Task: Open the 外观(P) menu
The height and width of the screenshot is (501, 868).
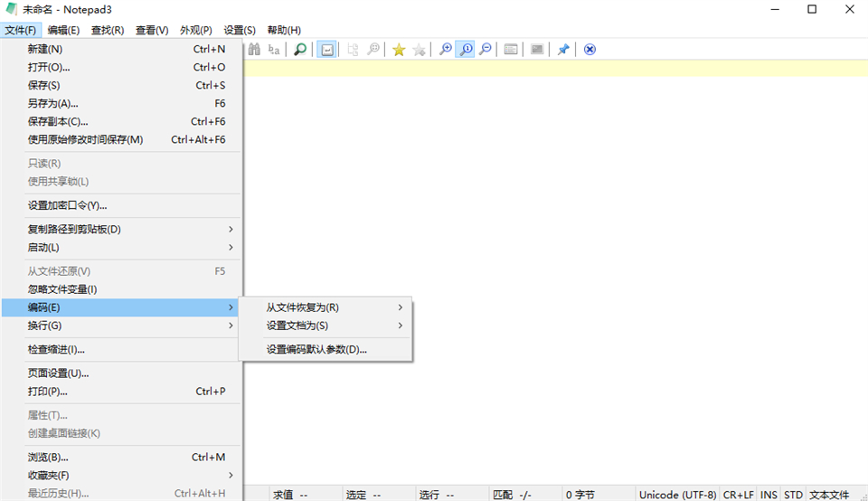Action: tap(196, 30)
